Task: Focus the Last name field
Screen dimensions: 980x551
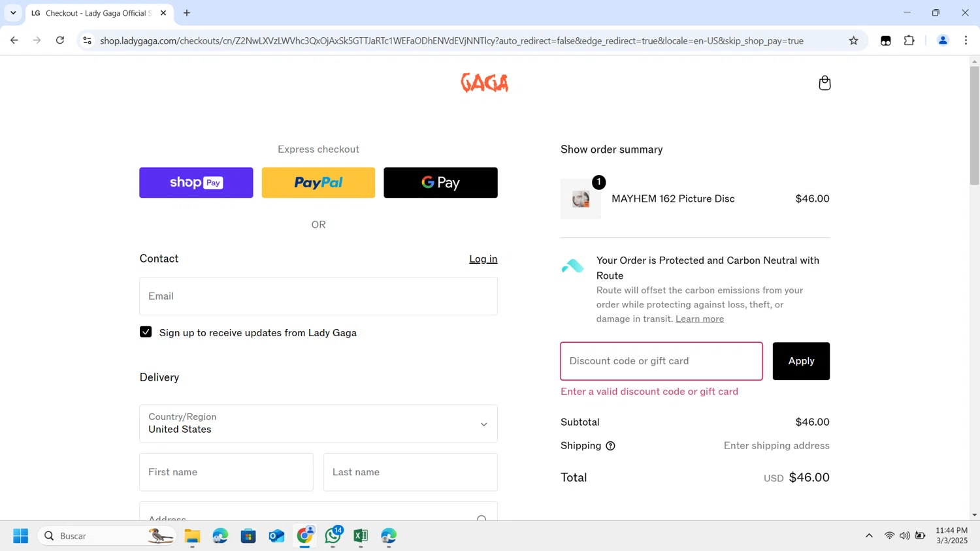Action: coord(410,472)
